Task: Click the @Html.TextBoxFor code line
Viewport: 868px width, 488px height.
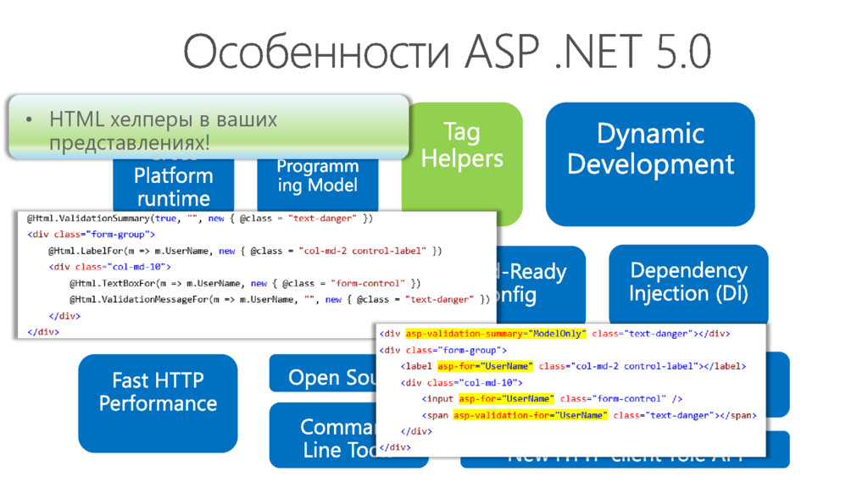Action: point(245,284)
